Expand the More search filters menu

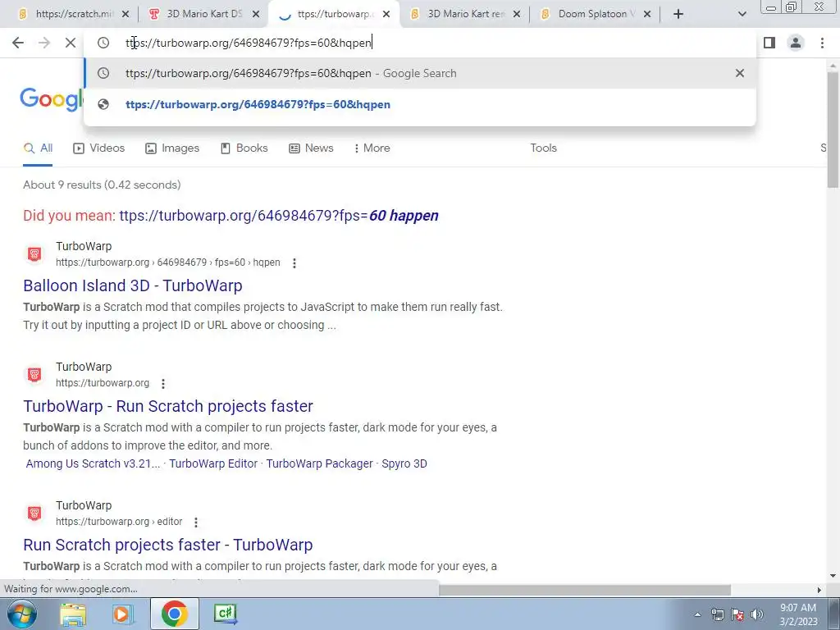372,148
